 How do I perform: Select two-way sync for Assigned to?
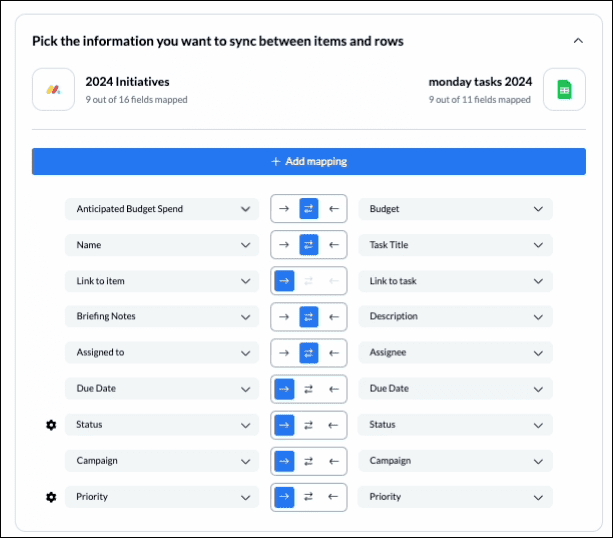(309, 353)
